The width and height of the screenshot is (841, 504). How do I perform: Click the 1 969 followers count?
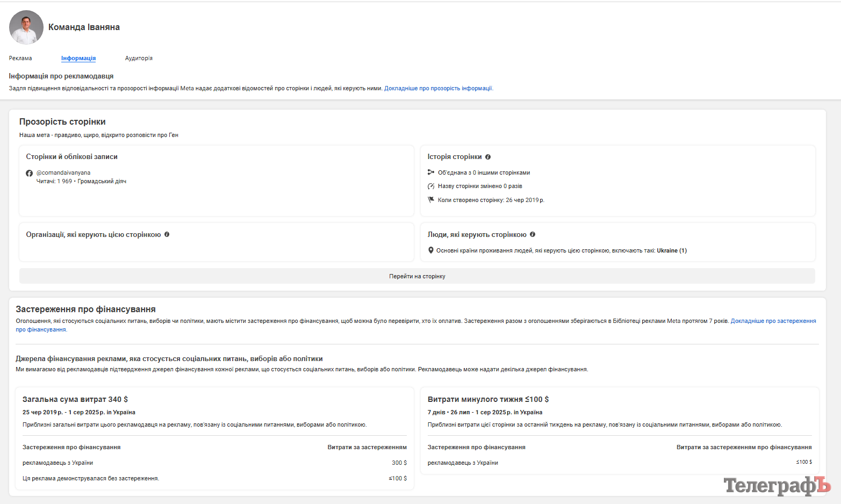[64, 181]
